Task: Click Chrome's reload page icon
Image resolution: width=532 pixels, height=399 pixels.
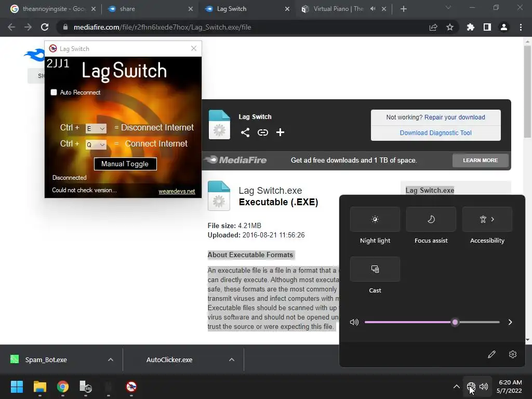Action: coord(45,27)
